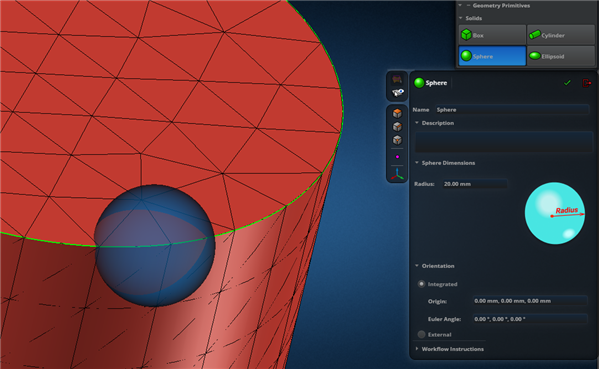Viewport: 599px width, 369px height.
Task: Click the camera view icon in side toolbar
Action: pyautogui.click(x=398, y=92)
